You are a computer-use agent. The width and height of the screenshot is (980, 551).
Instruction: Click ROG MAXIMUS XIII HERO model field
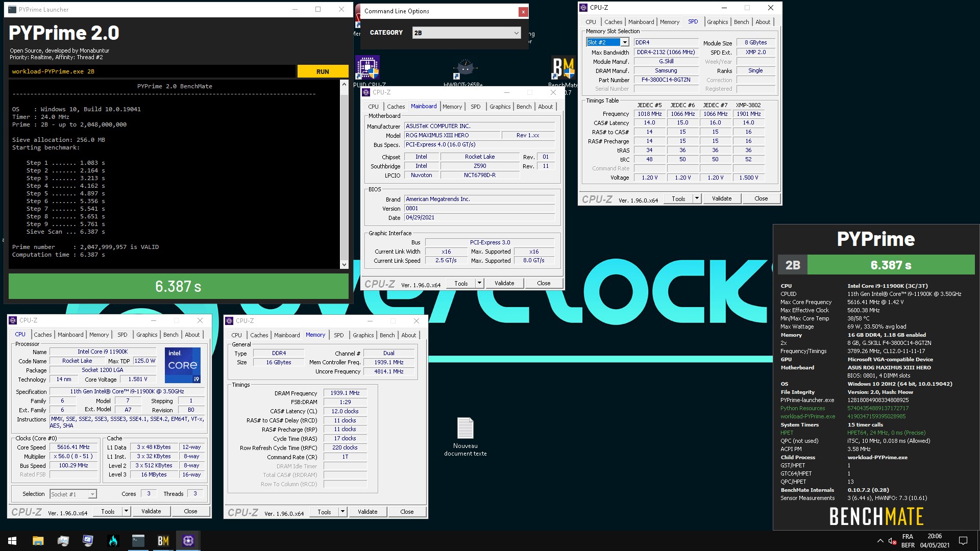451,135
